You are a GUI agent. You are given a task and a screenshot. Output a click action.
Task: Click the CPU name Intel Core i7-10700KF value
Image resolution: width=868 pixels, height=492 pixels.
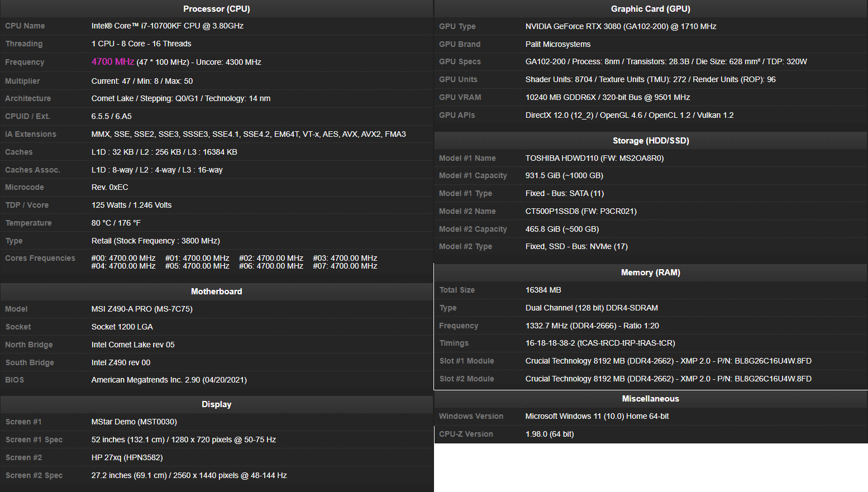[x=168, y=26]
